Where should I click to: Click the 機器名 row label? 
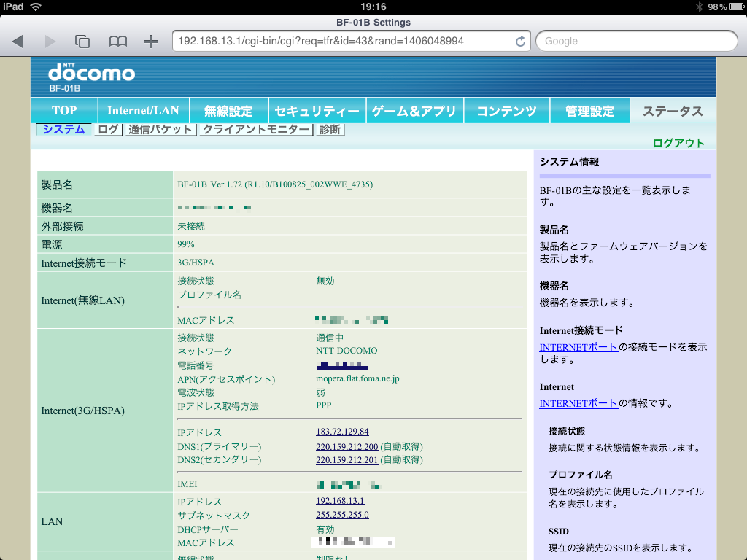point(57,208)
